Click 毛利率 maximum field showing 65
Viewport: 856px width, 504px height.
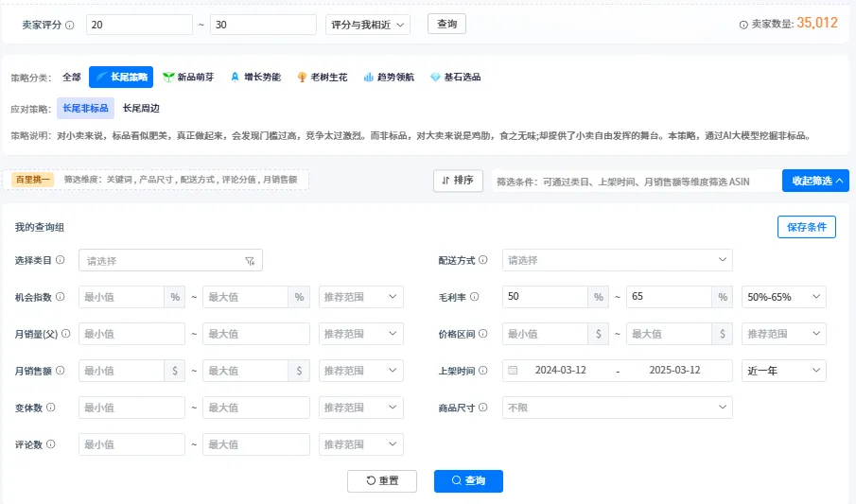(x=669, y=297)
